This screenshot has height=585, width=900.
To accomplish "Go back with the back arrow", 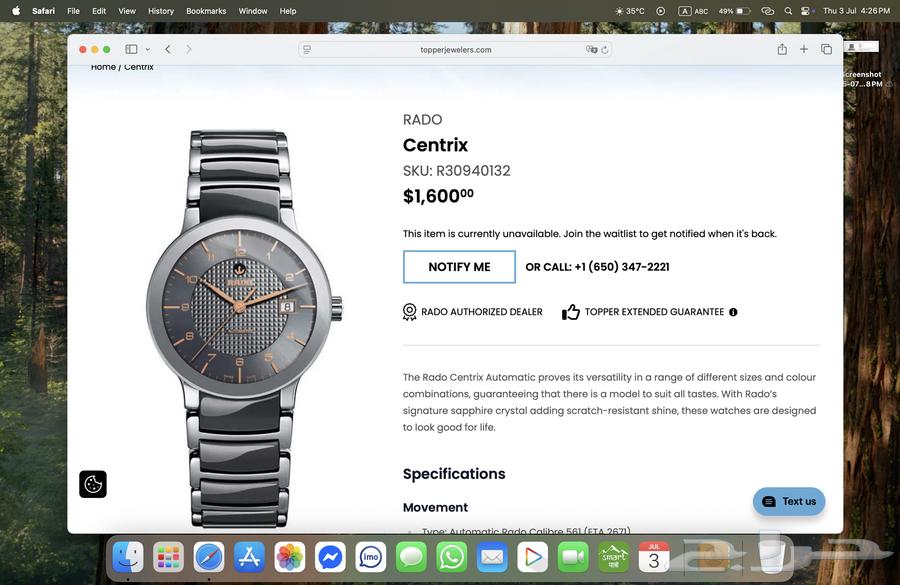I will pyautogui.click(x=168, y=49).
